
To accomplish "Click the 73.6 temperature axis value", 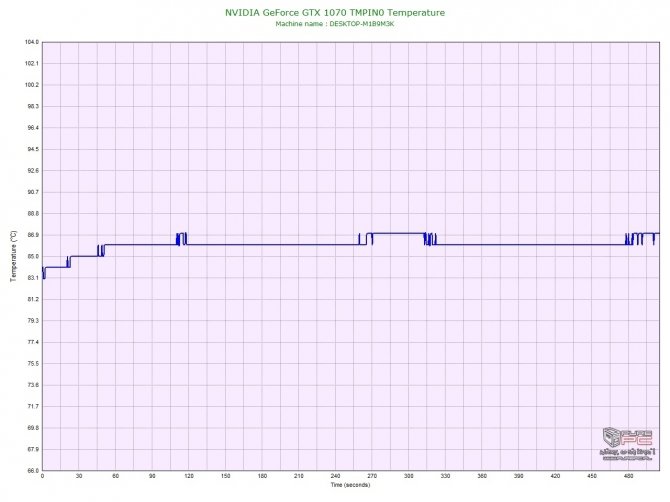I will click(x=33, y=385).
